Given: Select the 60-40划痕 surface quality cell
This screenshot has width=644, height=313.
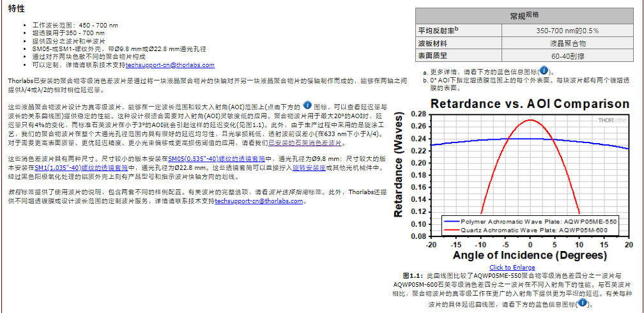Looking at the screenshot, I should pos(567,56).
